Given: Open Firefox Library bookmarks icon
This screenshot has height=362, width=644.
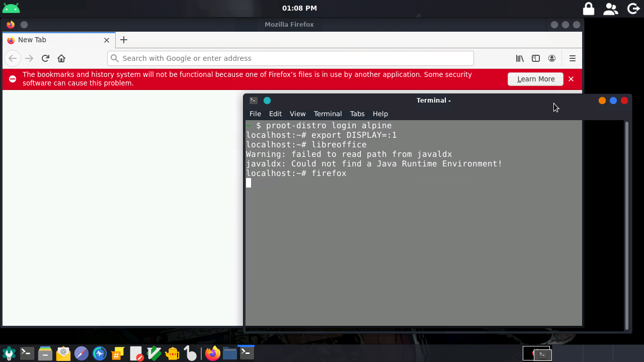Looking at the screenshot, I should click(x=520, y=58).
